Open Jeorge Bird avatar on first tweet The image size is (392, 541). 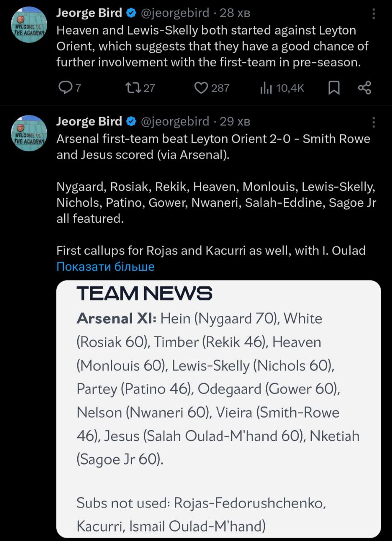tap(29, 25)
